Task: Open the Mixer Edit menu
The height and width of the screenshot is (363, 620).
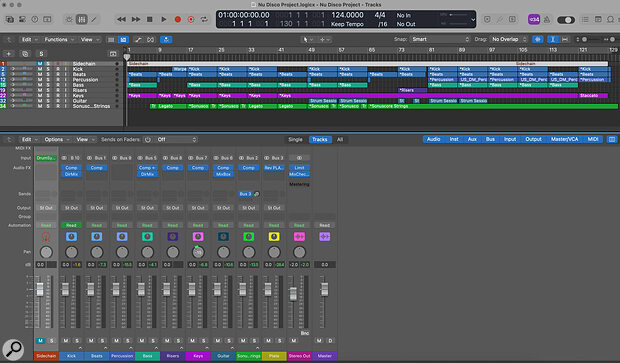Action: click(x=29, y=140)
